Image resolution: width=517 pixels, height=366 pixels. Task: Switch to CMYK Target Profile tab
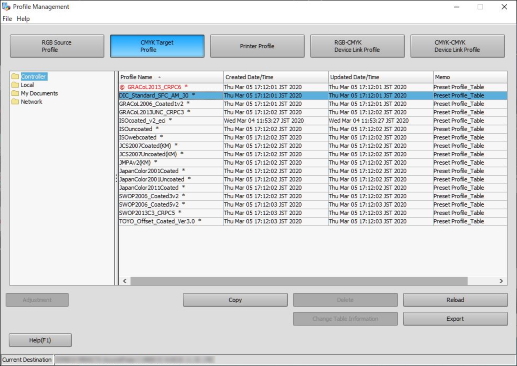point(157,46)
